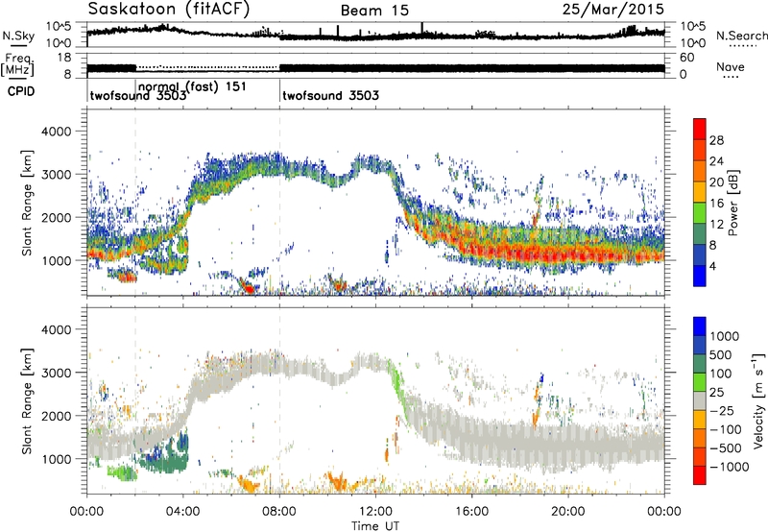Pick the yellow-green Power segment between 12 and 16
The height and width of the screenshot is (532, 768).
tap(700, 212)
